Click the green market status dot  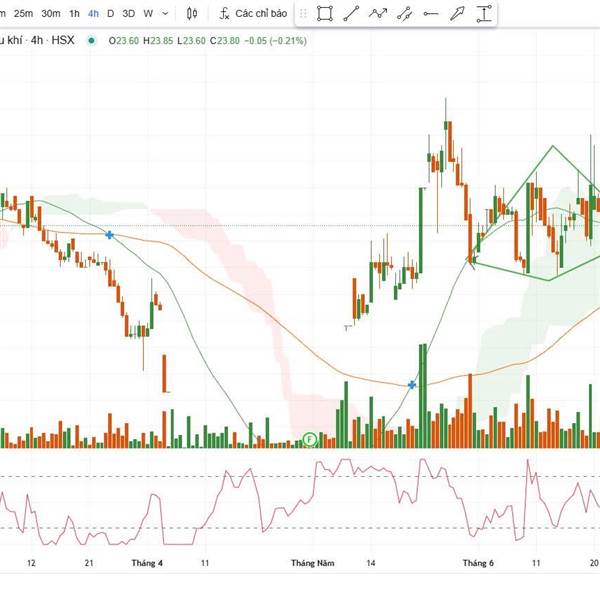(x=91, y=40)
